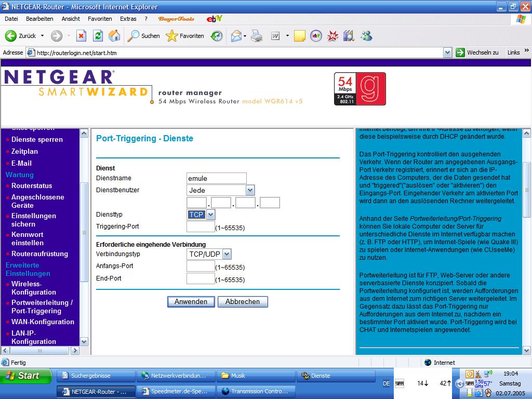Open the Dienstbenutzer Jede dropdown
Viewport: 532px width, 399px height.
tap(220, 190)
